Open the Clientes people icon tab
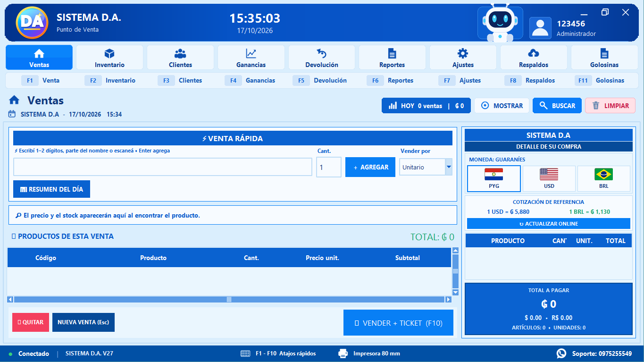644x362 pixels. pyautogui.click(x=180, y=58)
